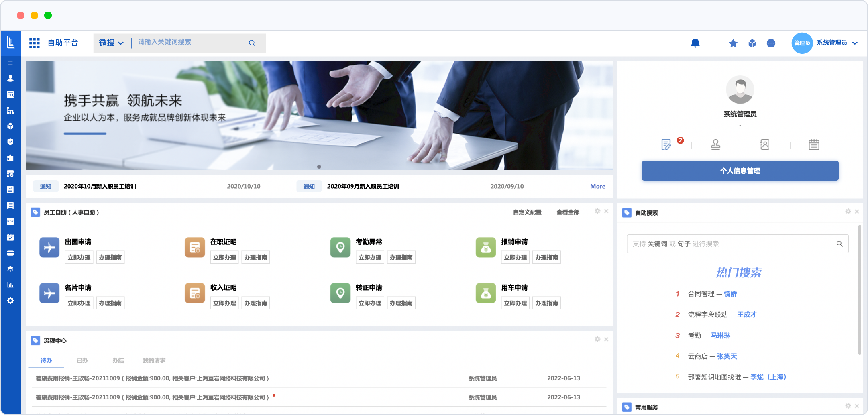Open the settings gear in left sidebar
The image size is (868, 415).
10,301
